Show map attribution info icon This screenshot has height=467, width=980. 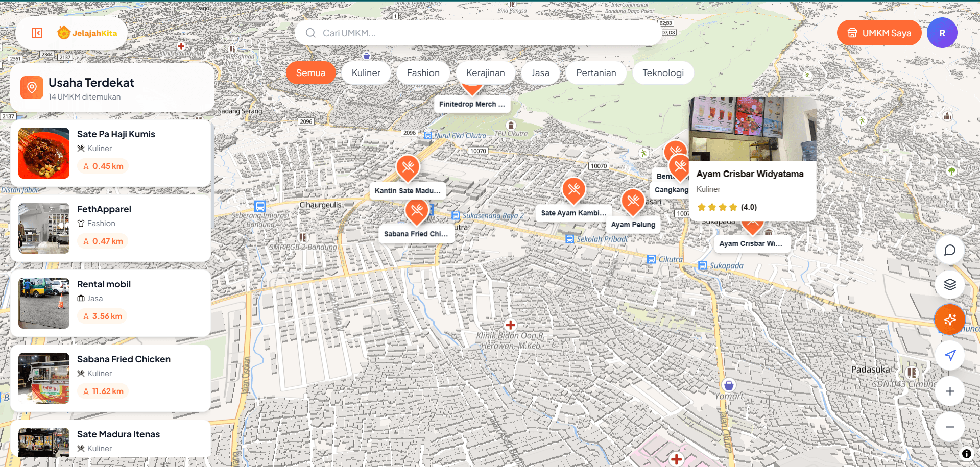966,453
